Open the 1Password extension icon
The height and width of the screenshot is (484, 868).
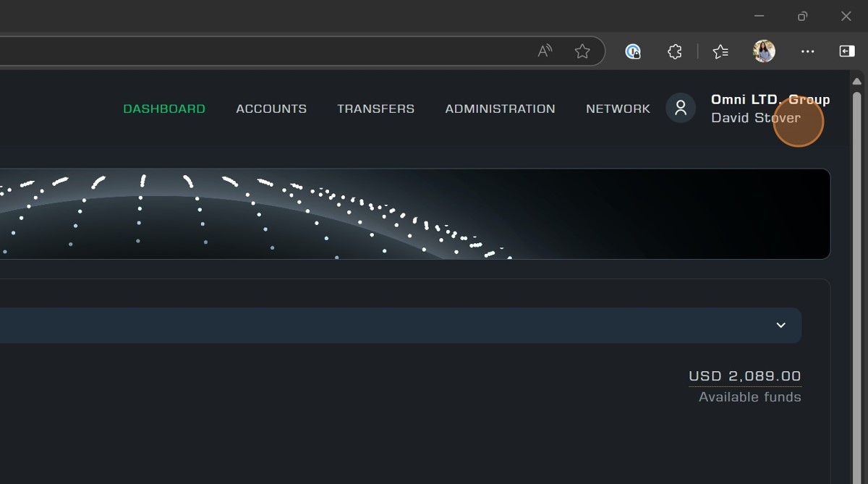(633, 51)
